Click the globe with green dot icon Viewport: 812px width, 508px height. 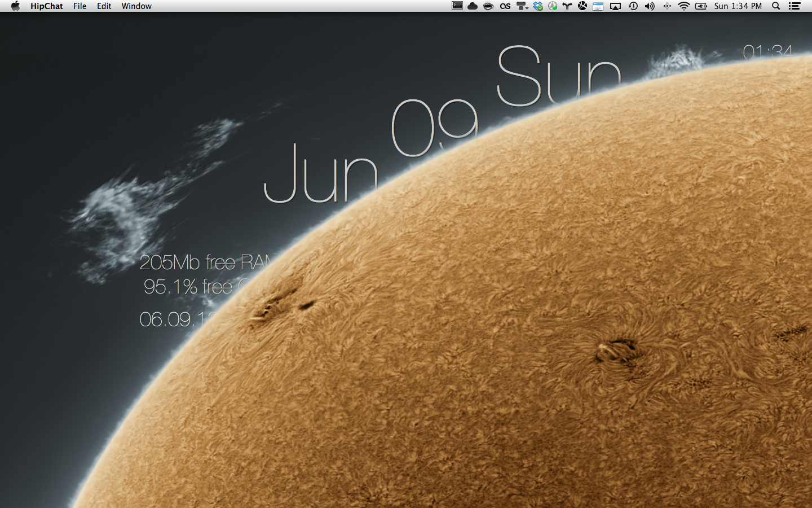click(553, 6)
